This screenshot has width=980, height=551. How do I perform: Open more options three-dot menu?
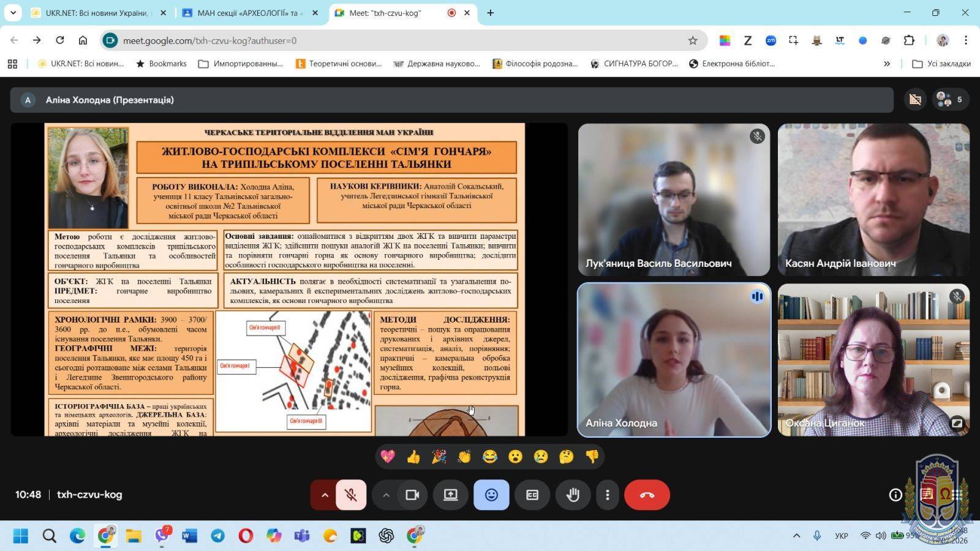(607, 495)
